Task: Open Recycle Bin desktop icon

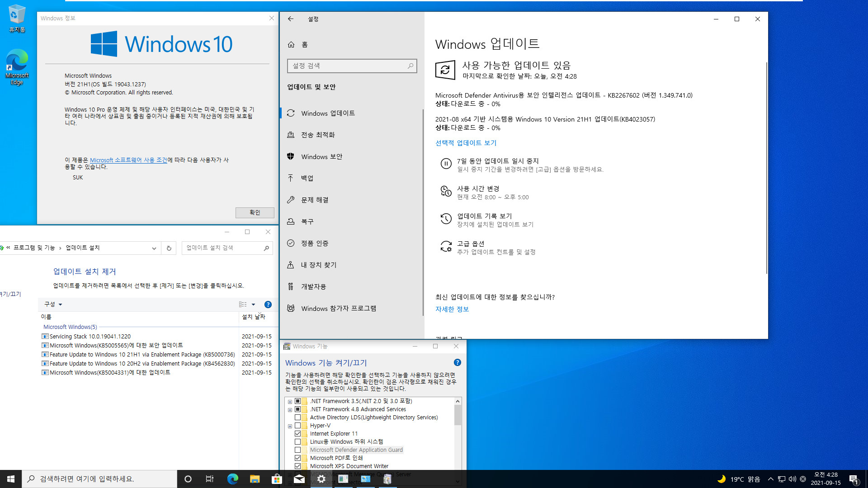Action: point(17,19)
